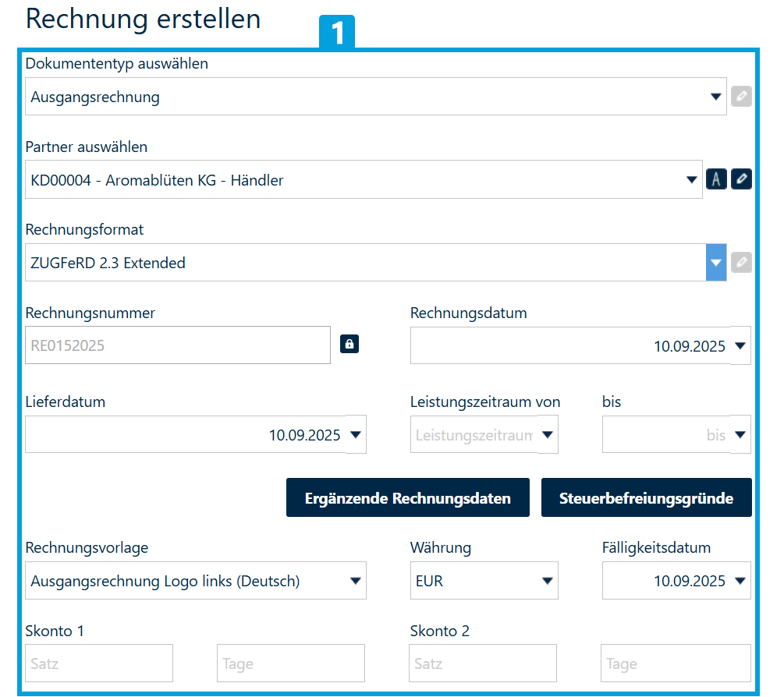Image resolution: width=784 pixels, height=697 pixels.
Task: Click into the Skonto 1 Satz field
Action: (98, 663)
